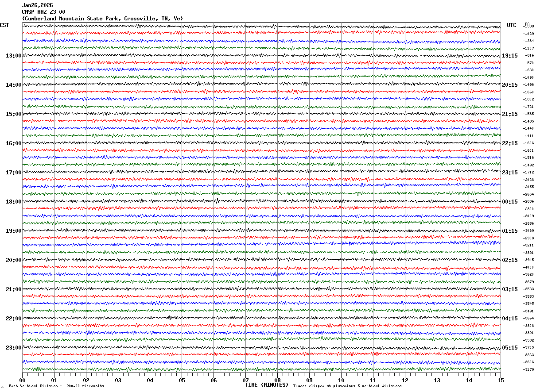Select the 19:00 CST row label
This screenshot has height=392, width=536.
13,231
